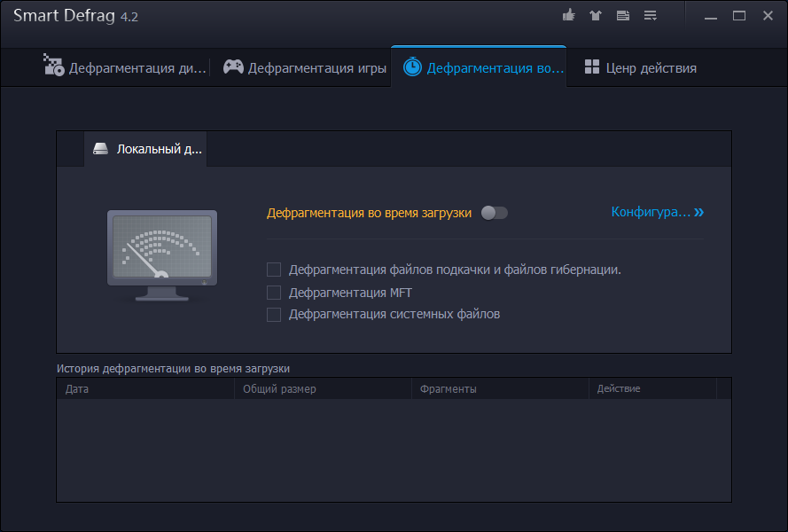Click the Action Center grid icon
Viewport: 788px width, 532px height.
592,67
